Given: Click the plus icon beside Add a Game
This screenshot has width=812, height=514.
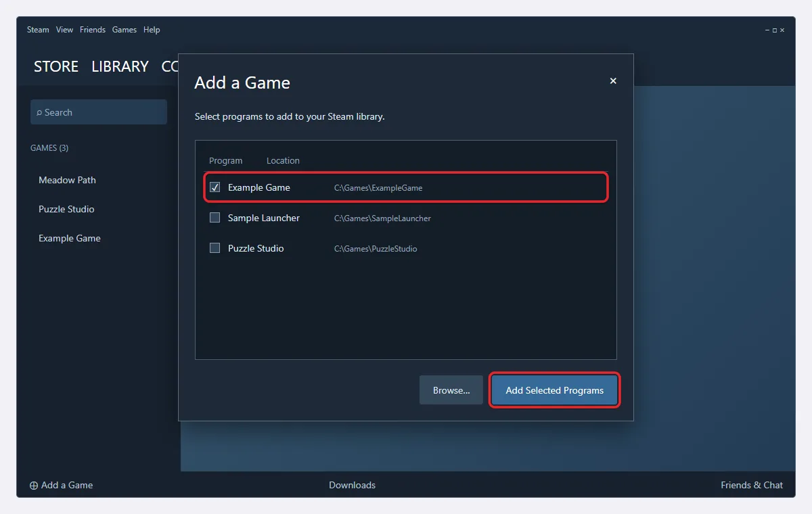Looking at the screenshot, I should point(34,486).
